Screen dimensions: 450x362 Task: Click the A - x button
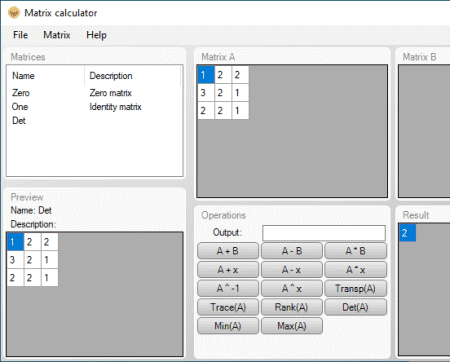coord(292,270)
